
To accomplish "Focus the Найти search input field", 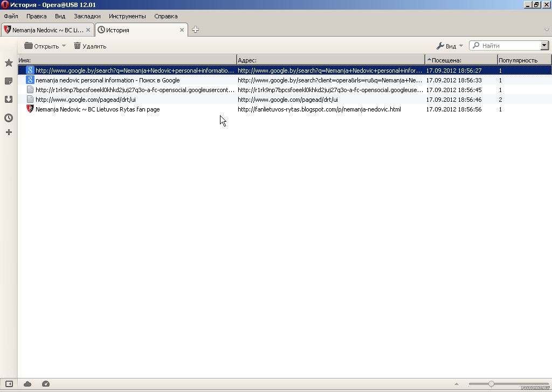I will click(x=509, y=45).
